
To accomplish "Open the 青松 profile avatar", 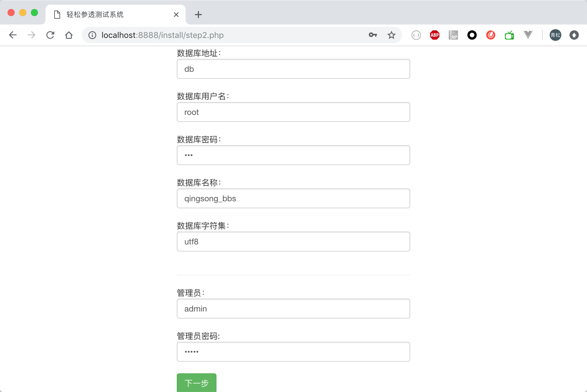I will 555,35.
